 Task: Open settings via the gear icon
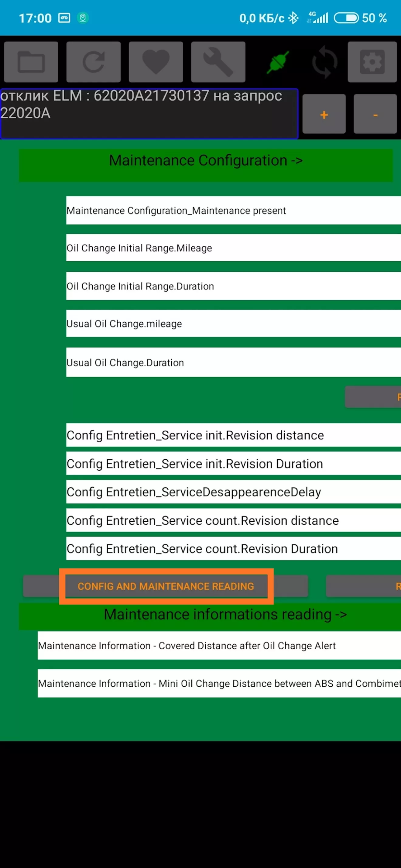(x=372, y=62)
